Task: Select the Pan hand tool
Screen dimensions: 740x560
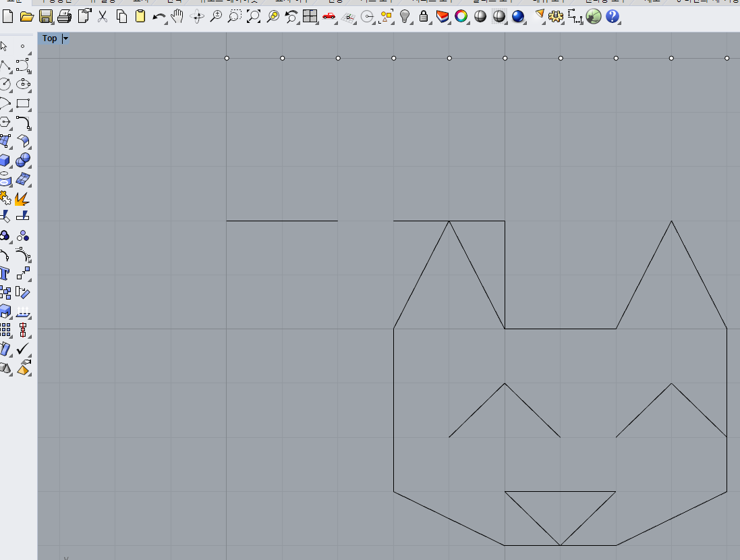Action: pyautogui.click(x=177, y=16)
